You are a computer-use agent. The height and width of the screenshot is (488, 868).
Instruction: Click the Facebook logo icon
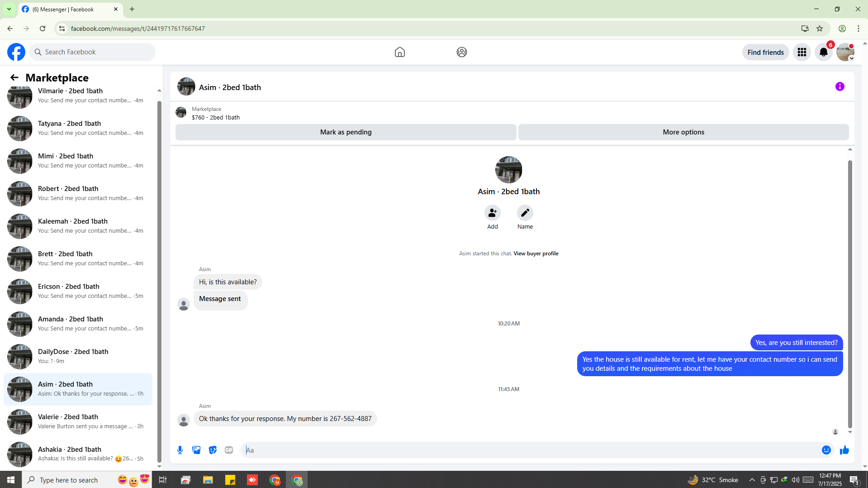tap(16, 52)
